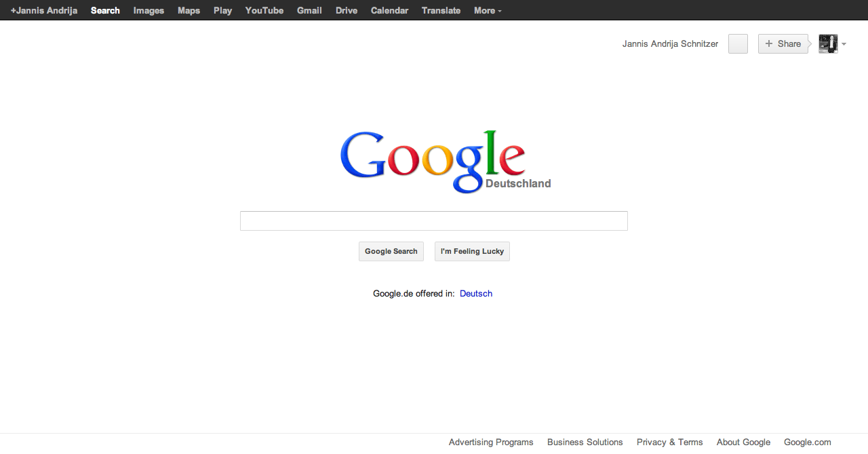Open Drive from the top bar
Screen dimensions: 868x454
347,10
